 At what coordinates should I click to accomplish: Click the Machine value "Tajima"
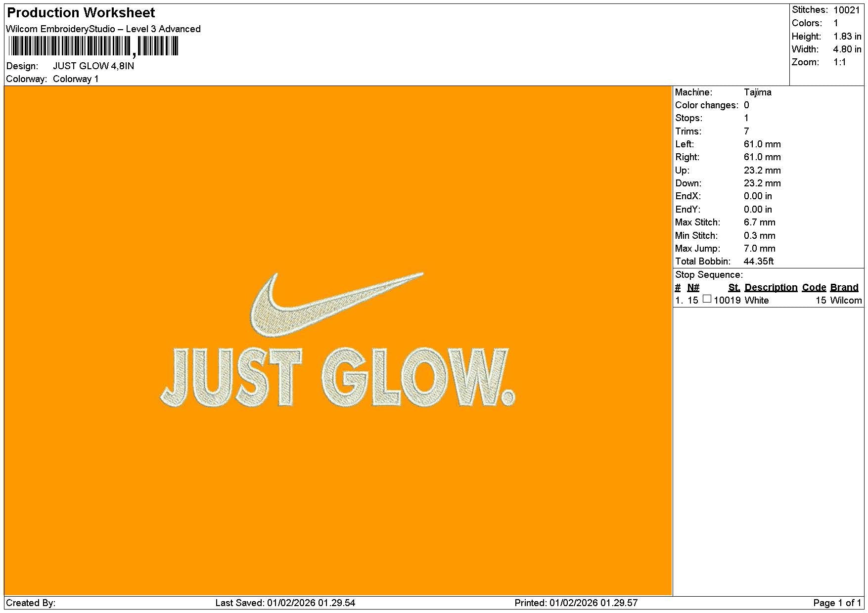758,92
